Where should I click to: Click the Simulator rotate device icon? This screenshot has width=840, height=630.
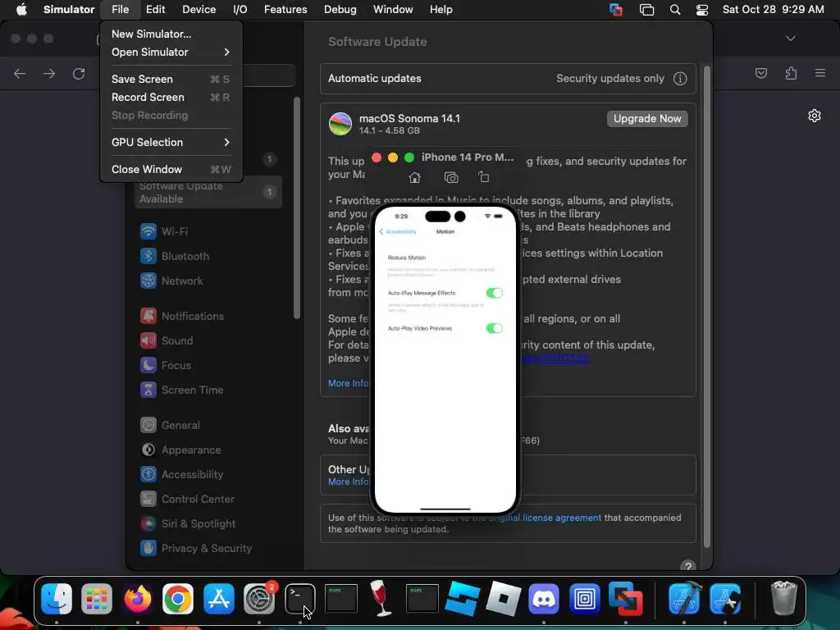click(484, 177)
